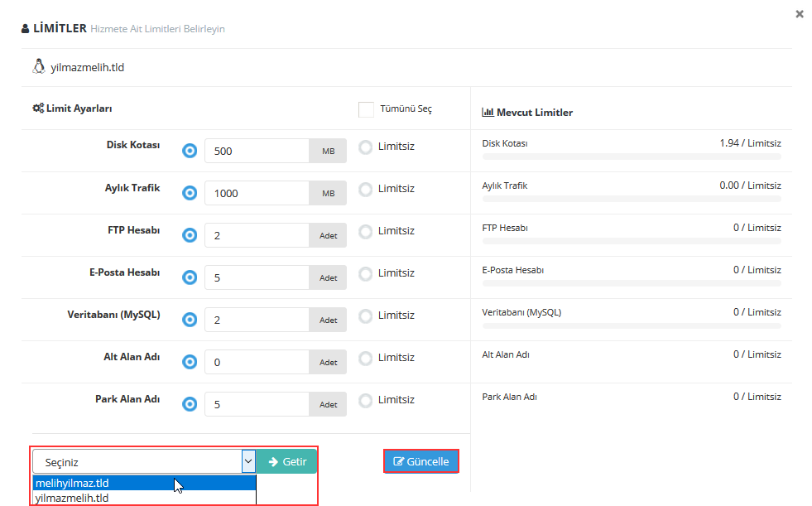Click the bar chart icon beside Mevcut Limitler
Image resolution: width=812 pixels, height=506 pixels.
coord(488,112)
